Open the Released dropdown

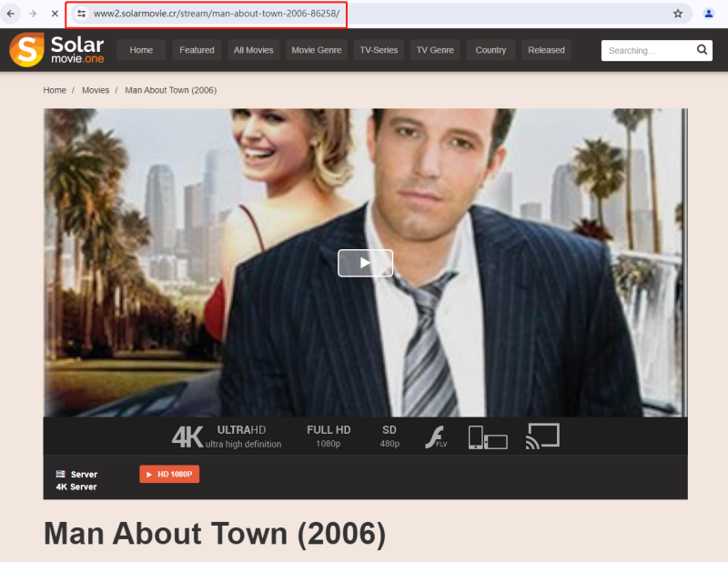coord(546,50)
